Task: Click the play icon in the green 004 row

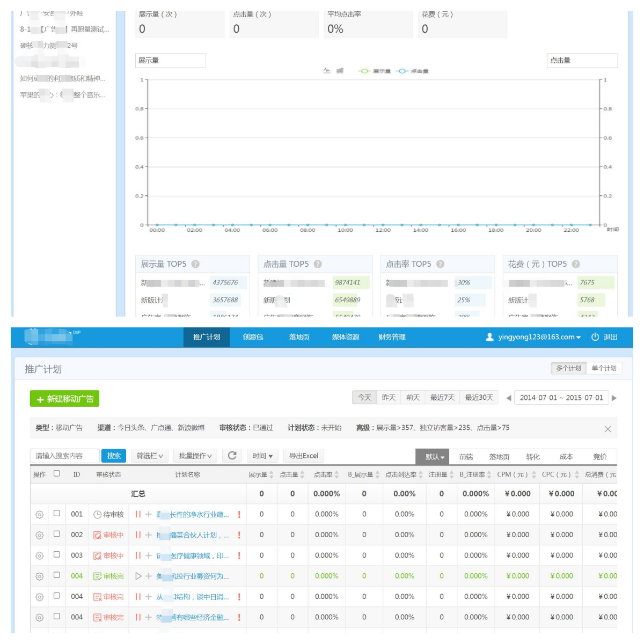Action: coord(138,576)
